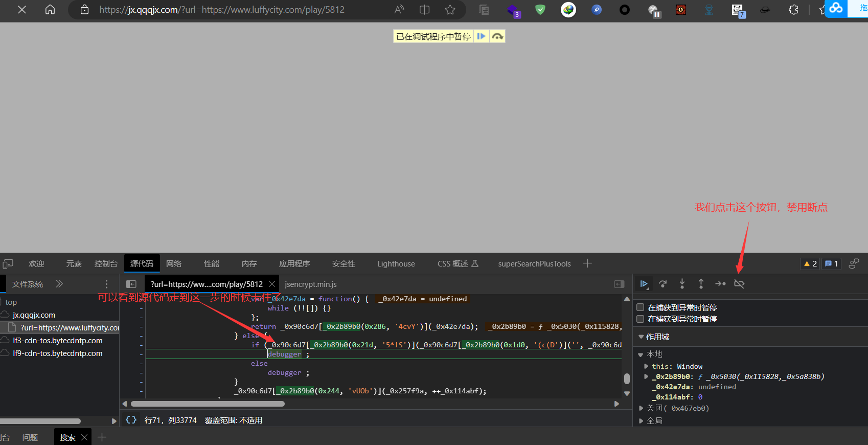Viewport: 868px width, 445px height.
Task: Click the navigator pane horizontal scrollbar
Action: (40, 421)
